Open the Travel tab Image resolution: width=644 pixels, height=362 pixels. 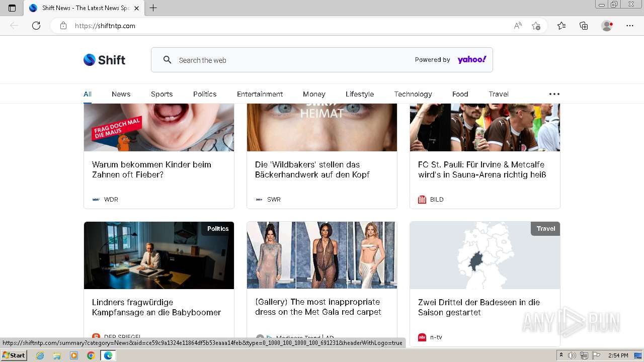coord(499,94)
